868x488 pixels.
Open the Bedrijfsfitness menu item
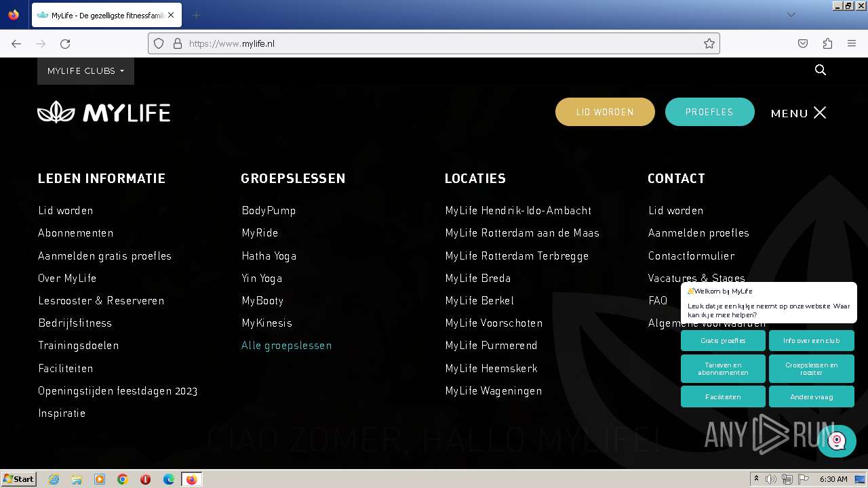[x=75, y=323]
